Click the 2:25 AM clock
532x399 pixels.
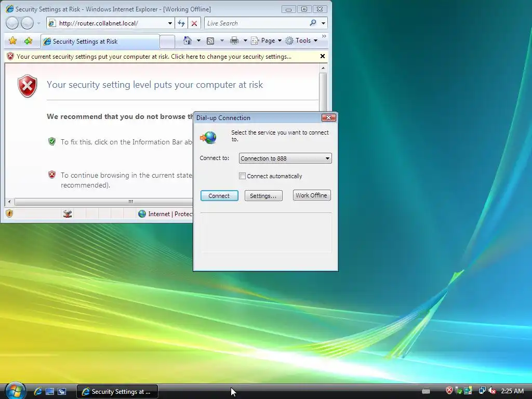[x=512, y=391]
